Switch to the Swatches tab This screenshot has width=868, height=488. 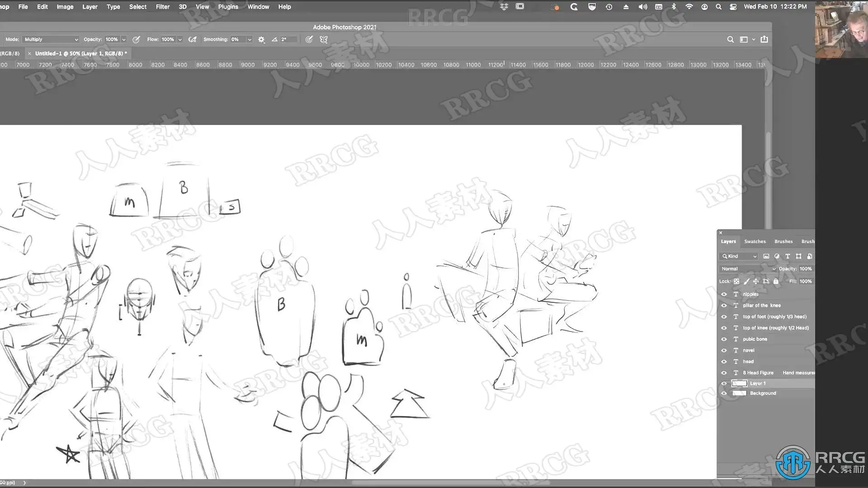[x=755, y=241]
